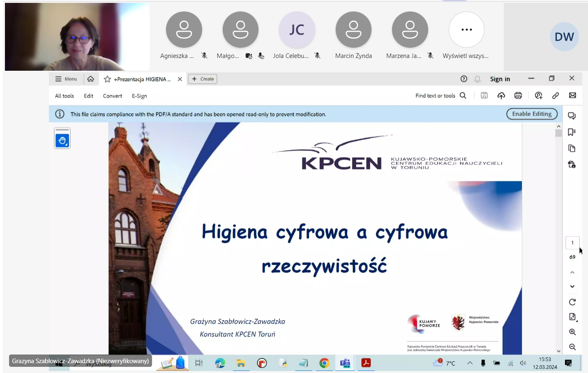Upload document to cloud storage
The height and width of the screenshot is (373, 588).
(501, 95)
